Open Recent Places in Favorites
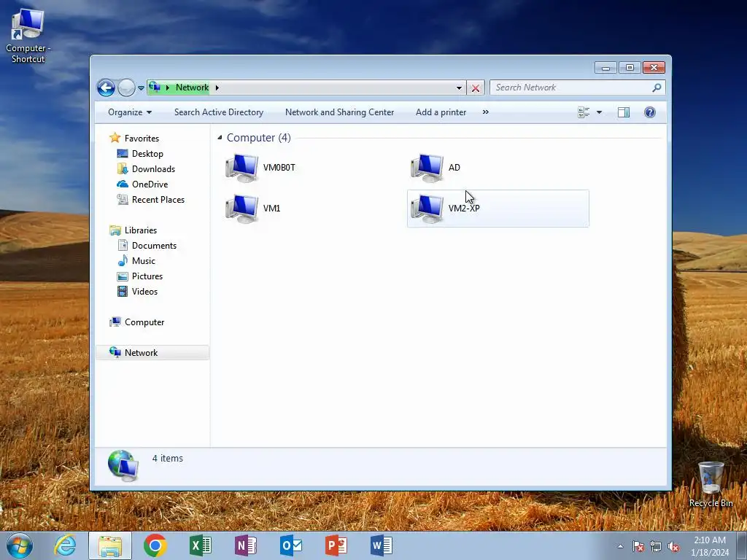 click(x=158, y=200)
